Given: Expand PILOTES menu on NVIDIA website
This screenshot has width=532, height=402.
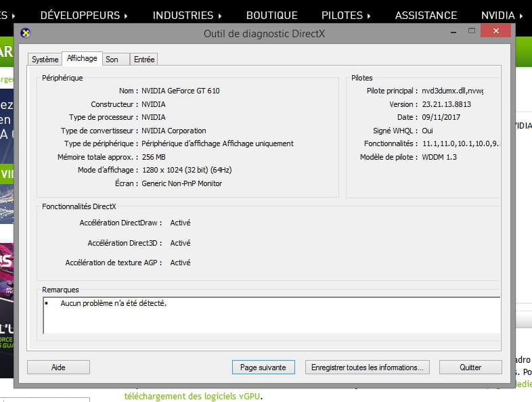Looking at the screenshot, I should pos(346,16).
